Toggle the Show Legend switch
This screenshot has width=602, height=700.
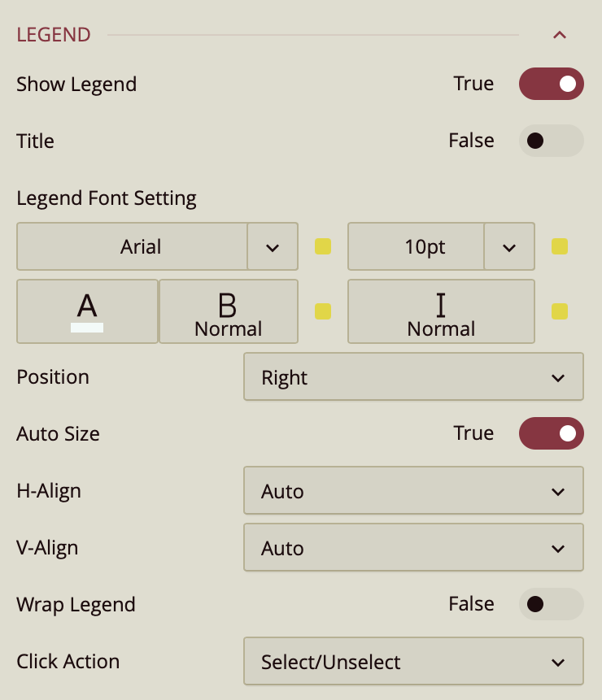[551, 84]
